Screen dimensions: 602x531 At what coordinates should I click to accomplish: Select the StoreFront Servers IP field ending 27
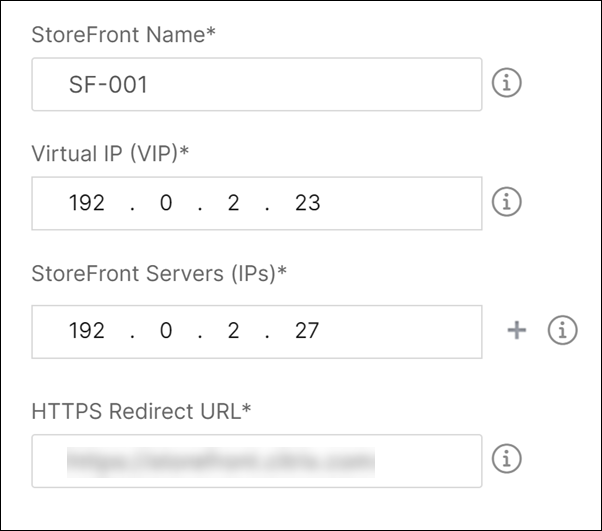[257, 332]
